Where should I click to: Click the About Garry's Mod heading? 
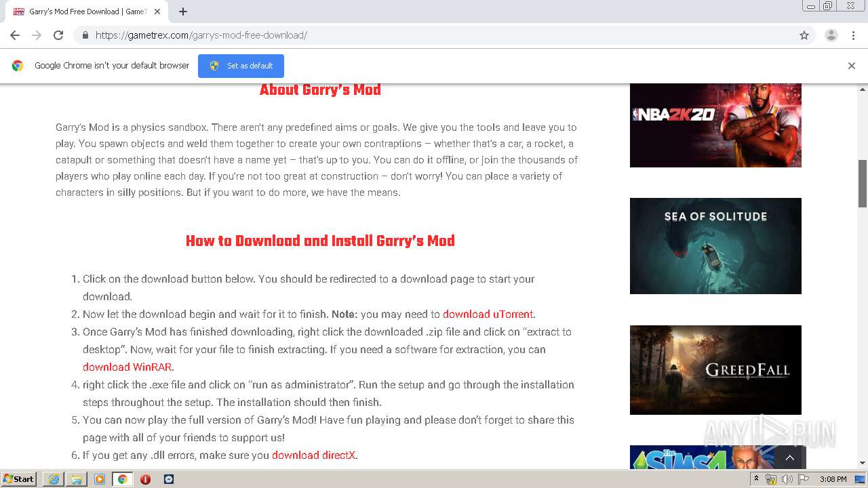pyautogui.click(x=320, y=90)
